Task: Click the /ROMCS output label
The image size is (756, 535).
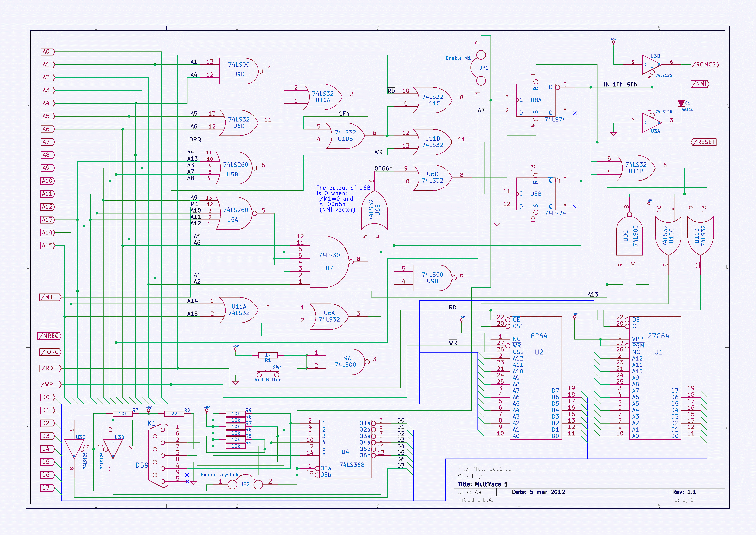Action: (705, 65)
